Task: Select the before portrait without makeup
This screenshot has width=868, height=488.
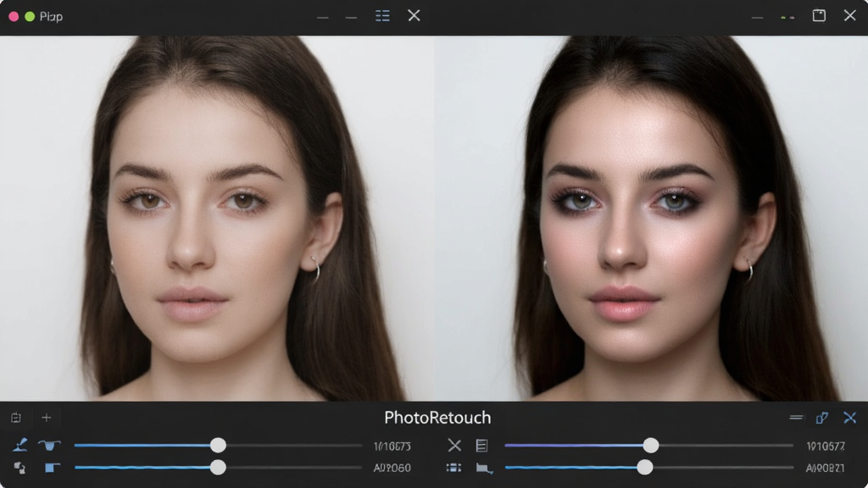Action: click(x=217, y=219)
